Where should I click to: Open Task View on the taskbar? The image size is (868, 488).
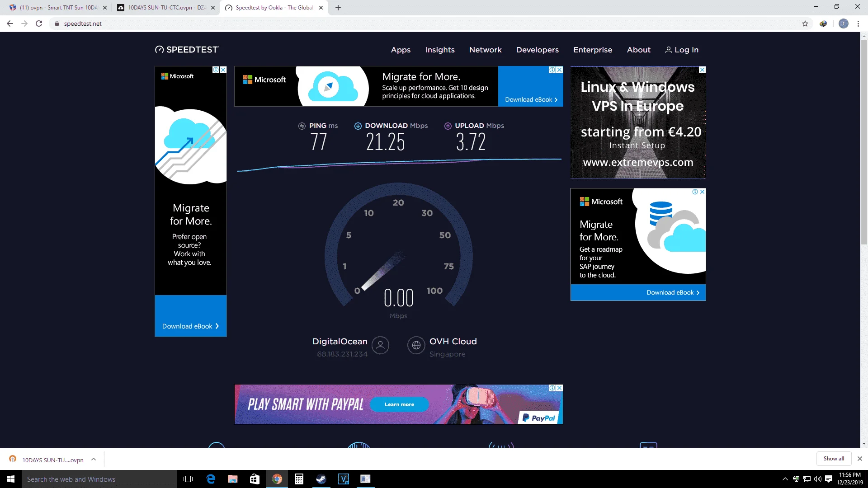188,479
